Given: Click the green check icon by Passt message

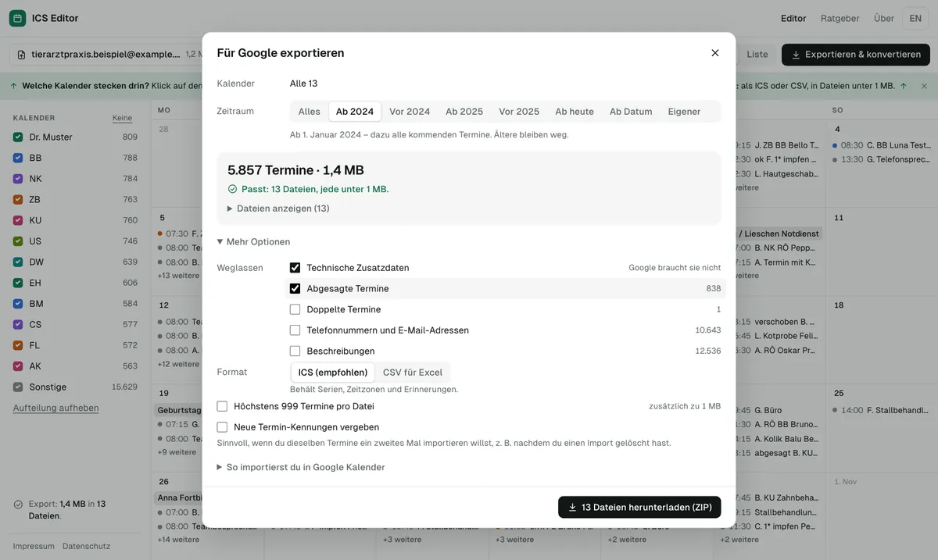Looking at the screenshot, I should tap(232, 189).
